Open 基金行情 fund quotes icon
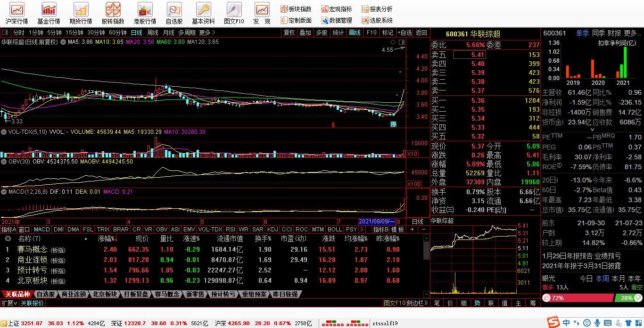The width and height of the screenshot is (644, 328). point(49,13)
